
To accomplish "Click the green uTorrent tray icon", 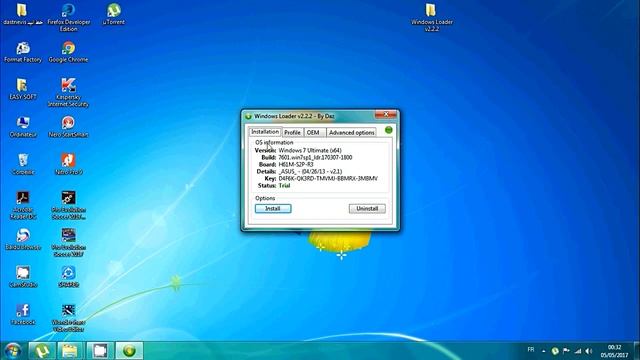I will pos(555,351).
